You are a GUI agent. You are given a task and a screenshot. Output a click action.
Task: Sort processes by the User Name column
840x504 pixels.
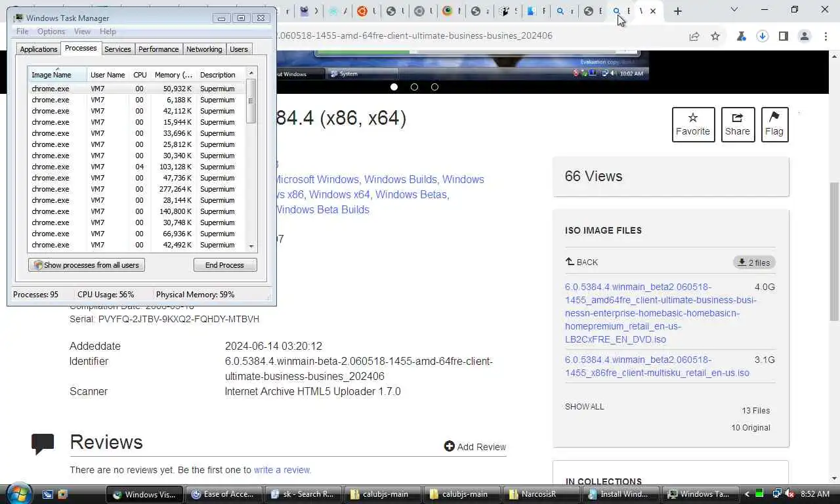coord(108,75)
